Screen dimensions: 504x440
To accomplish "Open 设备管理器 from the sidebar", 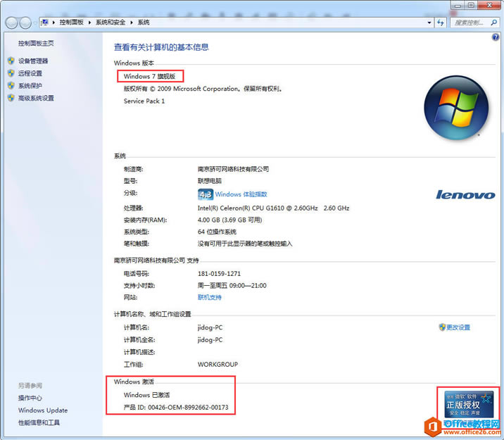I will [33, 61].
